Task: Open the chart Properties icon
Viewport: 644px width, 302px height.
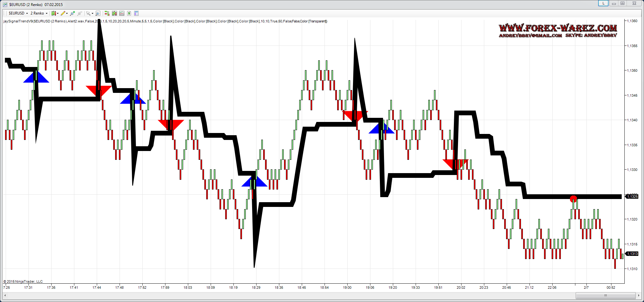Action: pyautogui.click(x=136, y=13)
